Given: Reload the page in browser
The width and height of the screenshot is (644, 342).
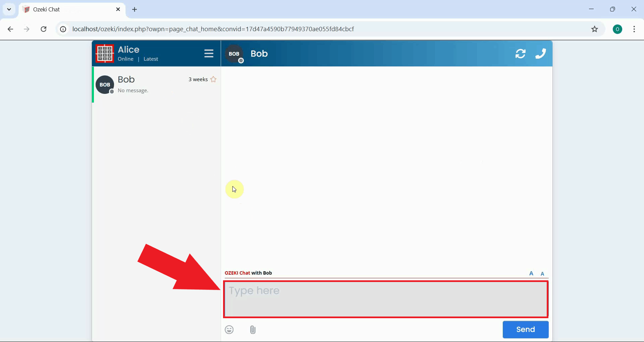Looking at the screenshot, I should 44,29.
